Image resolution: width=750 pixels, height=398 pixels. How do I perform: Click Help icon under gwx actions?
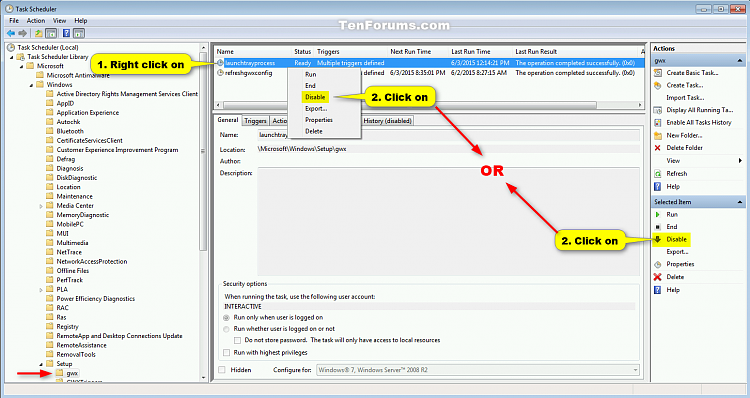(x=658, y=187)
